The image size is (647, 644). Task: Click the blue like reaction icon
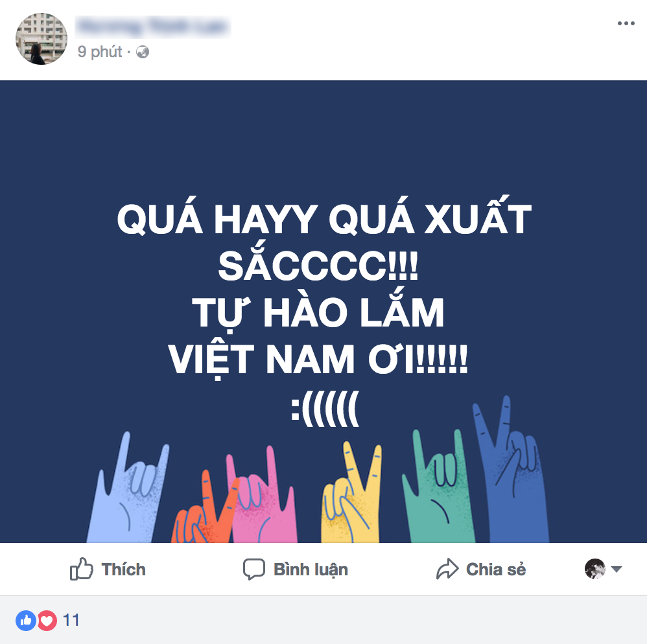pyautogui.click(x=25, y=620)
